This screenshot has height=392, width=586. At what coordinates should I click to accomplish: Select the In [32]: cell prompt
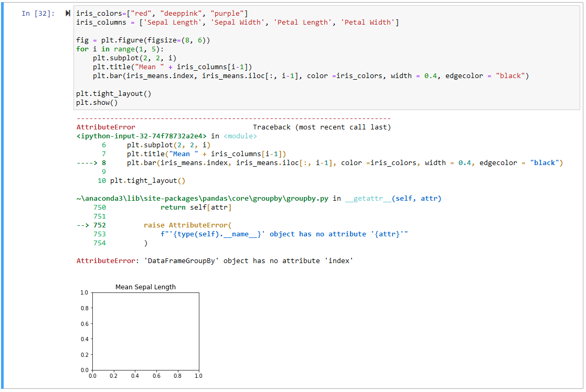(38, 14)
